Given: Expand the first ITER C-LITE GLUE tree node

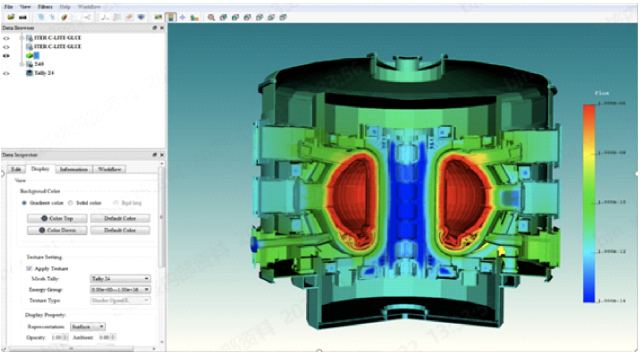Looking at the screenshot, I should click(x=22, y=38).
